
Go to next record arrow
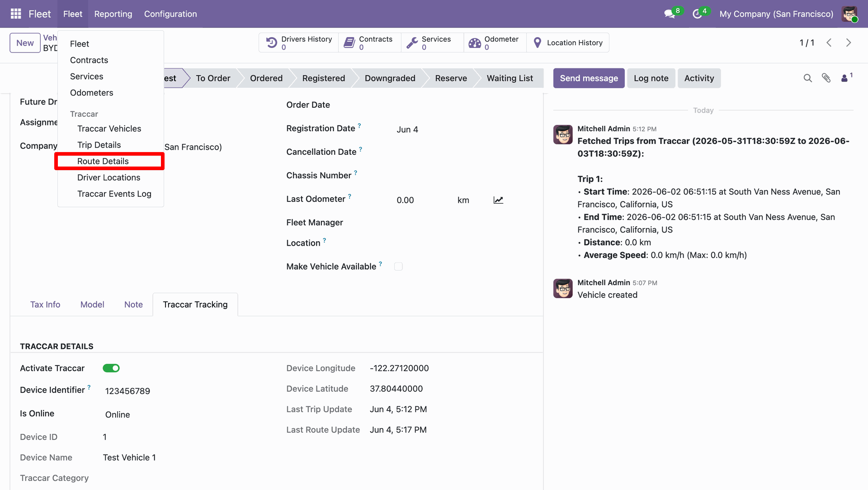[x=849, y=43]
